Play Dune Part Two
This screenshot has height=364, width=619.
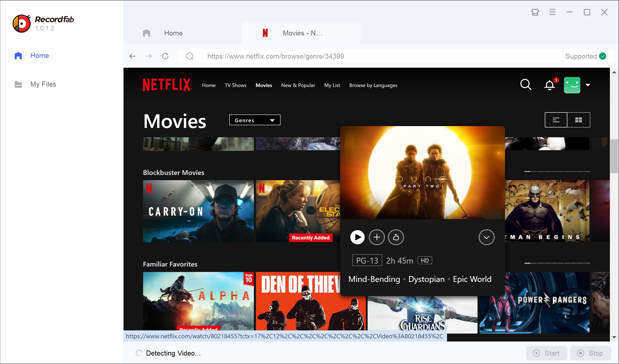click(357, 237)
